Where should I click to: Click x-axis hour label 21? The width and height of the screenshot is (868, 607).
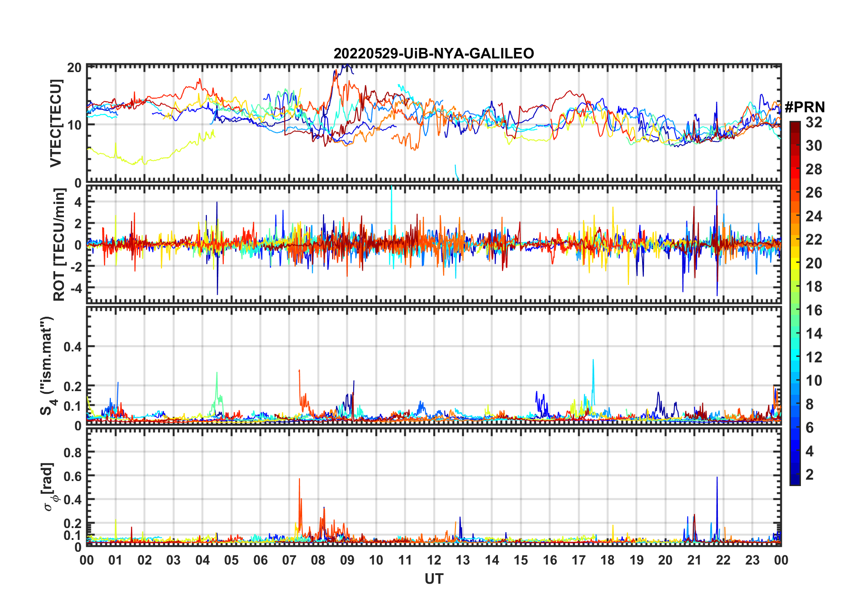pos(694,560)
